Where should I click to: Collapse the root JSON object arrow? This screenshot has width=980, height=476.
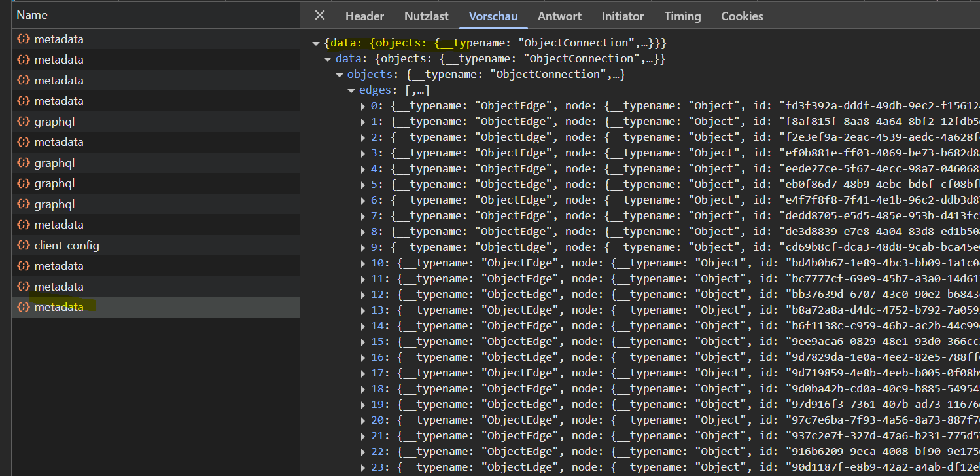tap(316, 43)
